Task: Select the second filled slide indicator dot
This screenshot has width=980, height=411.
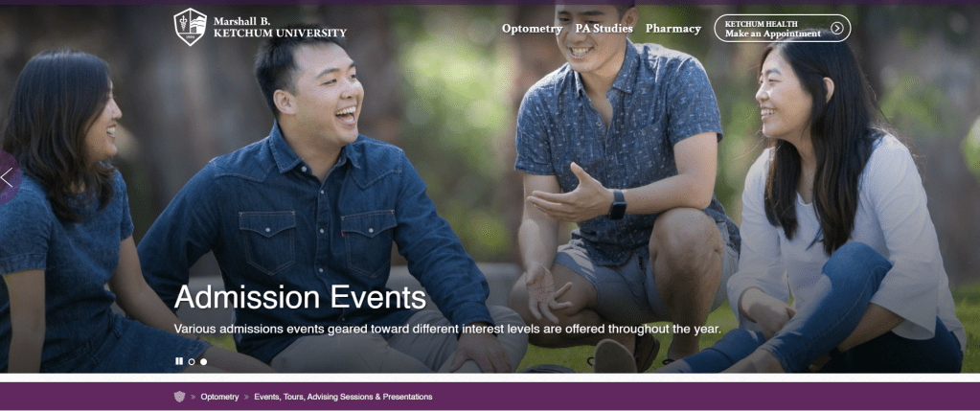Action: point(204,361)
